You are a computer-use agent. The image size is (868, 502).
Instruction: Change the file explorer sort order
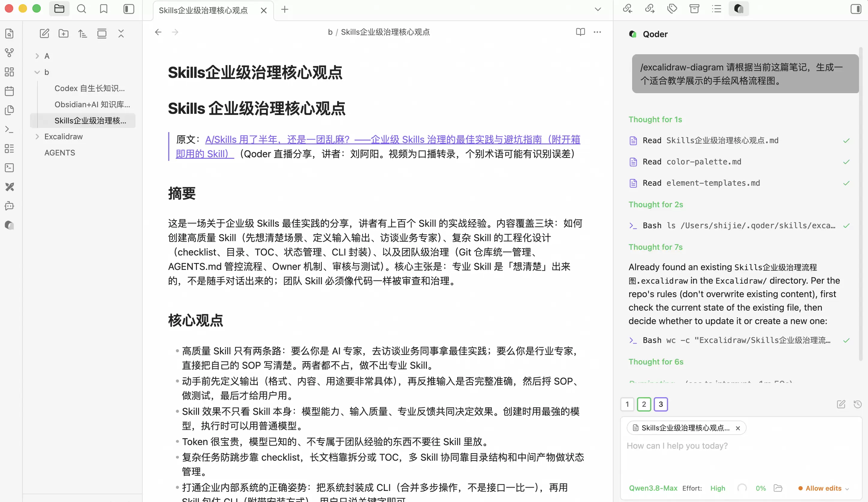coord(83,34)
